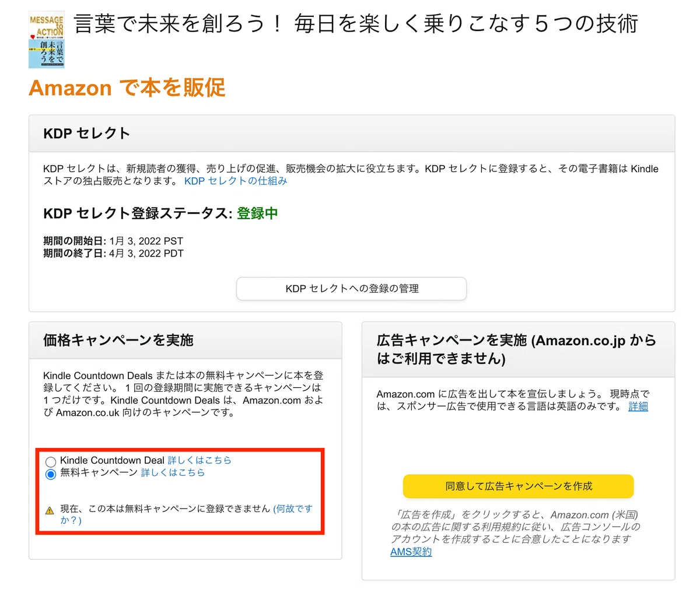Click 同意して広告キャンペーンを作成 button
This screenshot has width=700, height=589.
tap(518, 486)
